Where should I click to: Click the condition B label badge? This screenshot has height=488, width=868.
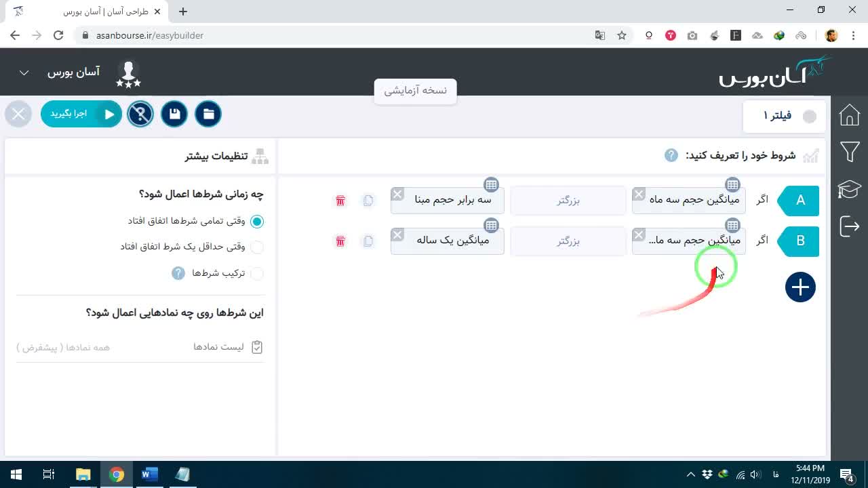pyautogui.click(x=799, y=241)
